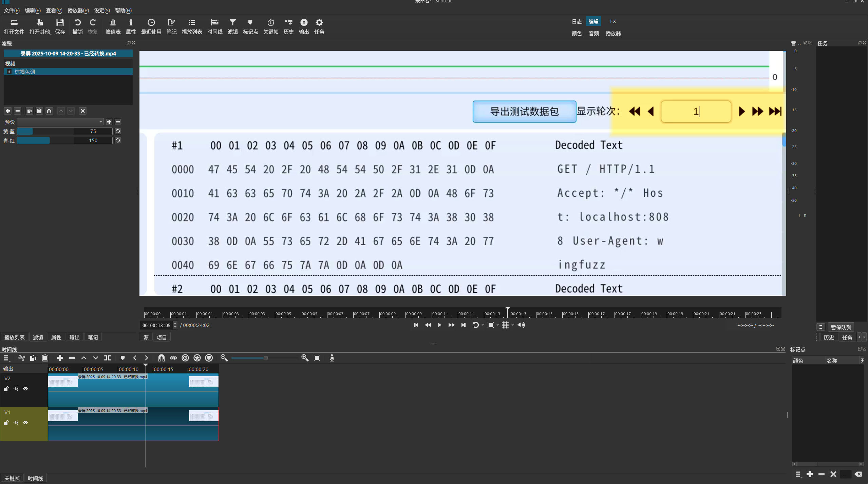Hide the V2 track with eye icon

point(25,389)
